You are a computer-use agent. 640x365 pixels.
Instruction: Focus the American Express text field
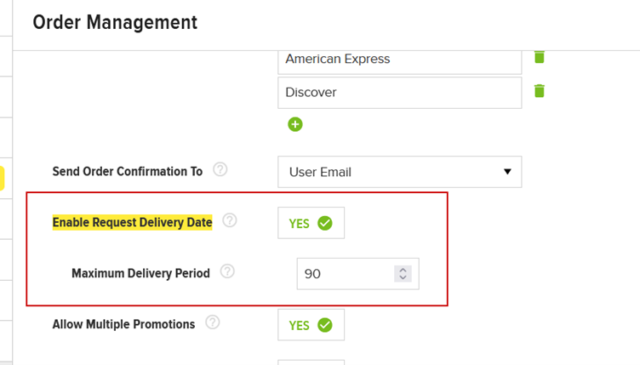coord(400,61)
